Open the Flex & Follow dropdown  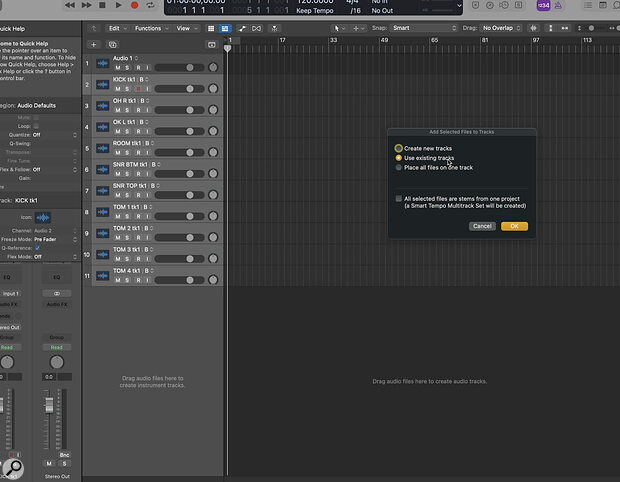click(54, 170)
